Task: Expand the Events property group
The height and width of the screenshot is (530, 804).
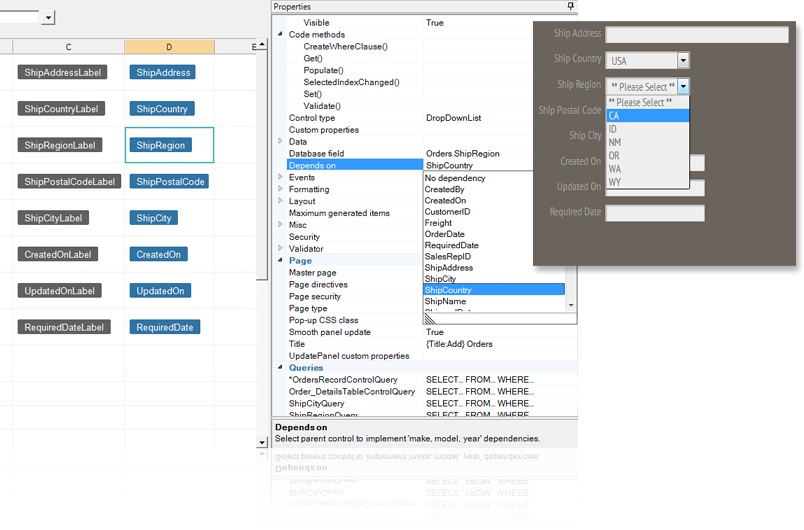Action: pyautogui.click(x=280, y=178)
